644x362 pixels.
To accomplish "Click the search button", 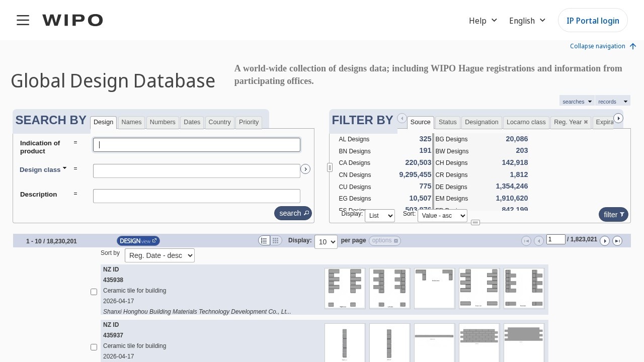I will [x=293, y=213].
